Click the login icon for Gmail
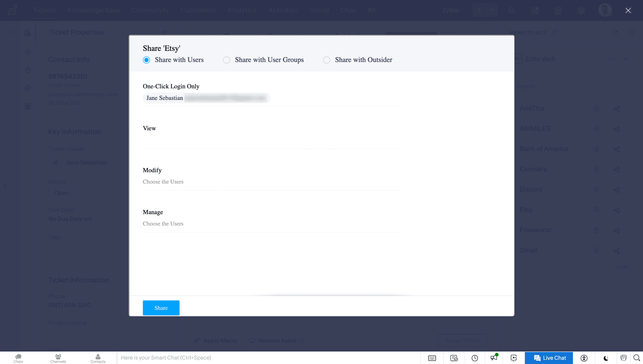The width and height of the screenshot is (643, 364). [596, 250]
